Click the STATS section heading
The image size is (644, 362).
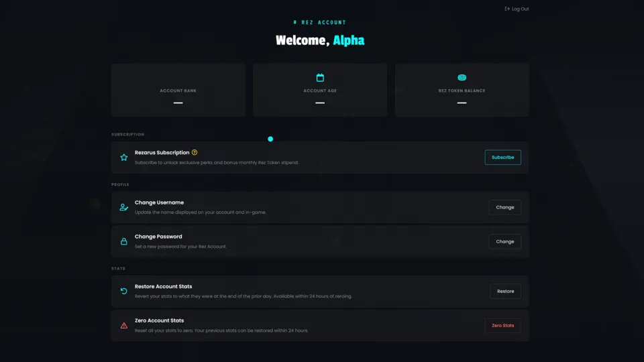click(x=118, y=268)
